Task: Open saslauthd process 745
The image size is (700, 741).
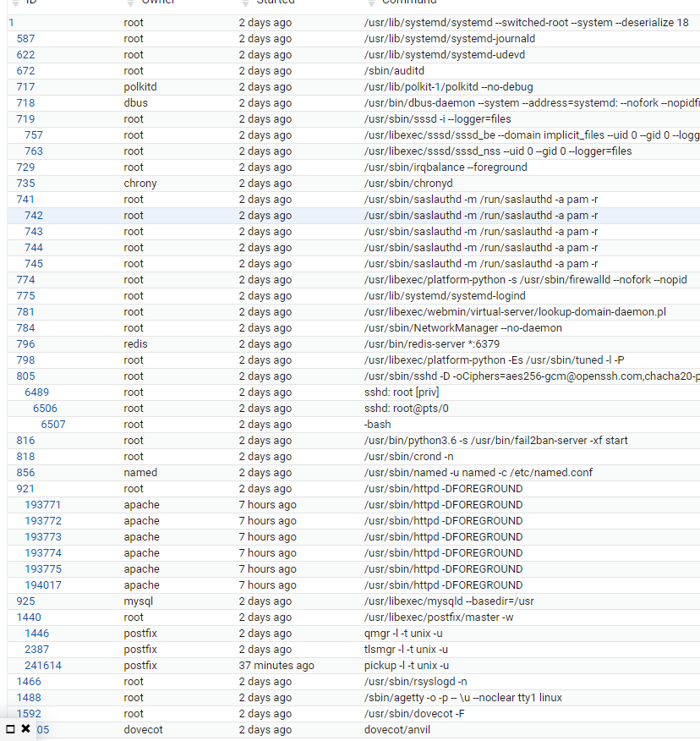Action: [x=34, y=264]
